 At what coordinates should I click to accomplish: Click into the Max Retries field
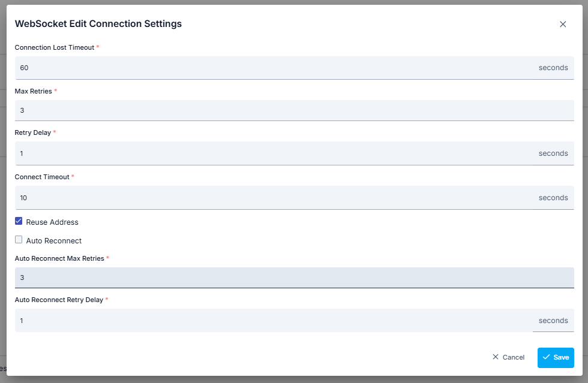[294, 110]
